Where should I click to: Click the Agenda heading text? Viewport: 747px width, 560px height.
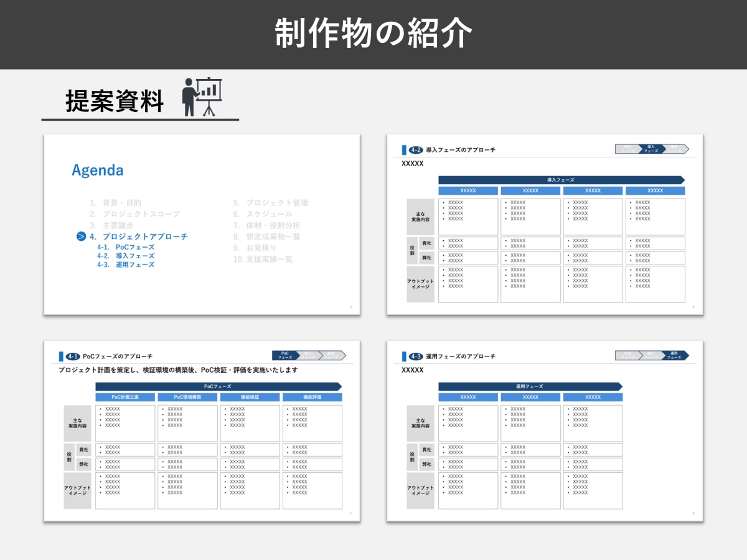(x=98, y=170)
